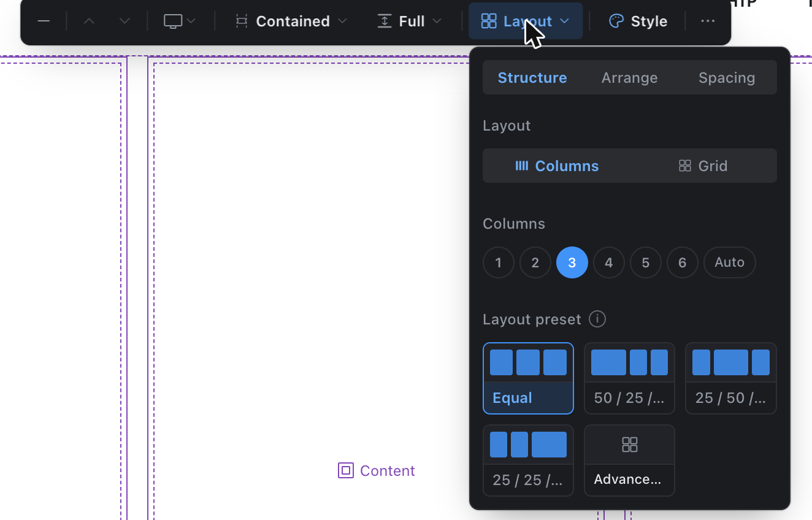The width and height of the screenshot is (812, 520).
Task: Click the minus icon in toolbar
Action: tap(44, 21)
